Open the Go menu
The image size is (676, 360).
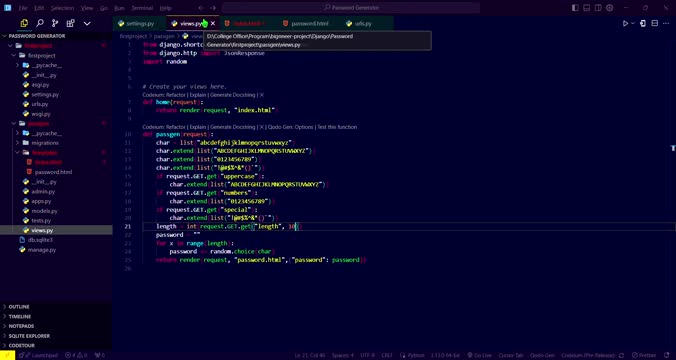coord(103,8)
